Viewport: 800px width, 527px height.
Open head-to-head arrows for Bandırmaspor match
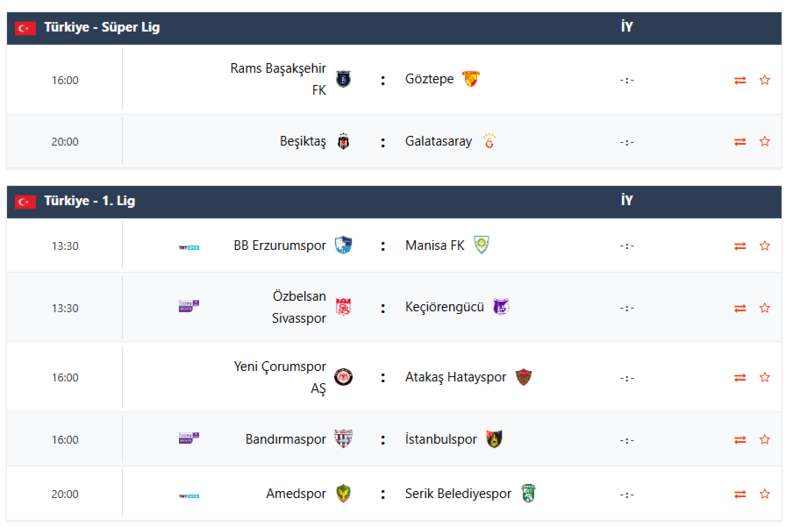[x=740, y=440]
